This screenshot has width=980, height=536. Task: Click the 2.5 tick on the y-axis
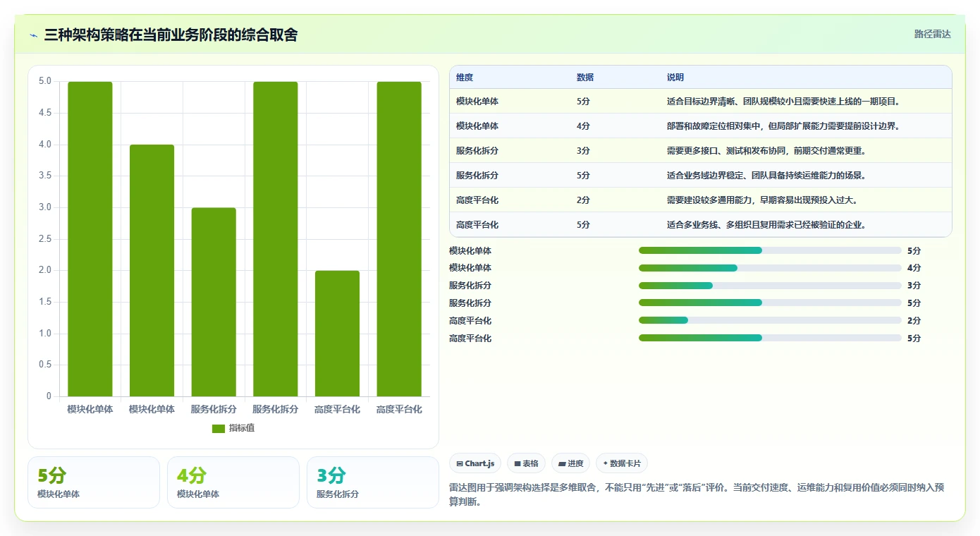pyautogui.click(x=44, y=239)
